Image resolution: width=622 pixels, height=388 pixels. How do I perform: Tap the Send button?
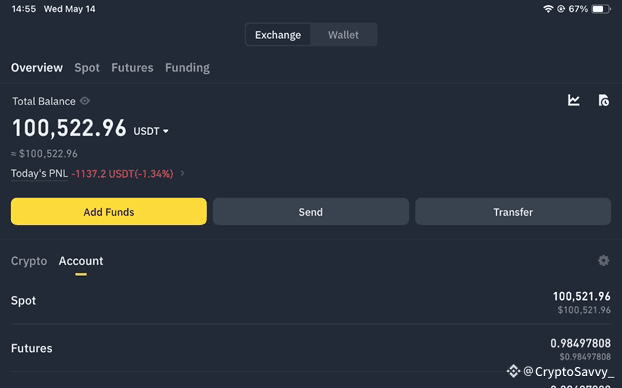coord(311,212)
